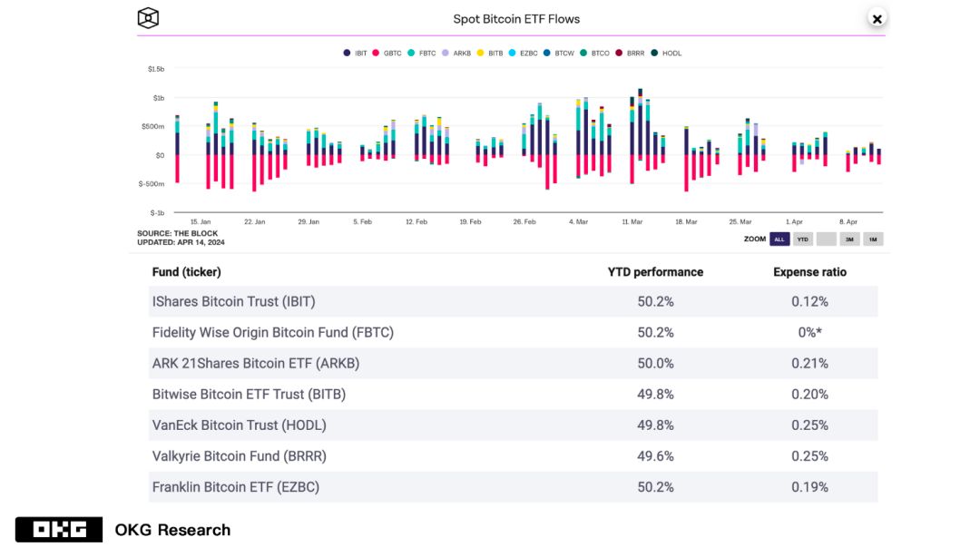This screenshot has height=557, width=980.
Task: Click the blank zoom button
Action: pyautogui.click(x=826, y=239)
